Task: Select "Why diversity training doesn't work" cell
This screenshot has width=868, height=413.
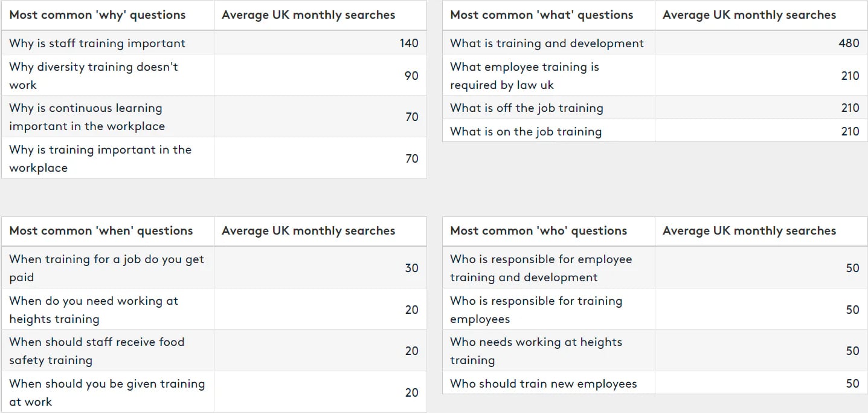Action: pyautogui.click(x=94, y=76)
